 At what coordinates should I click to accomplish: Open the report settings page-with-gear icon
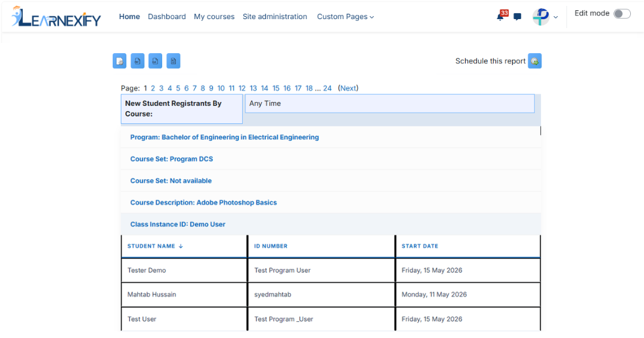[119, 62]
